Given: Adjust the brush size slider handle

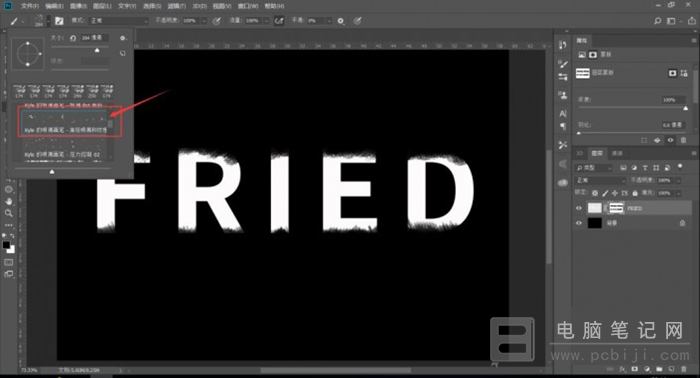Looking at the screenshot, I should pos(97,50).
